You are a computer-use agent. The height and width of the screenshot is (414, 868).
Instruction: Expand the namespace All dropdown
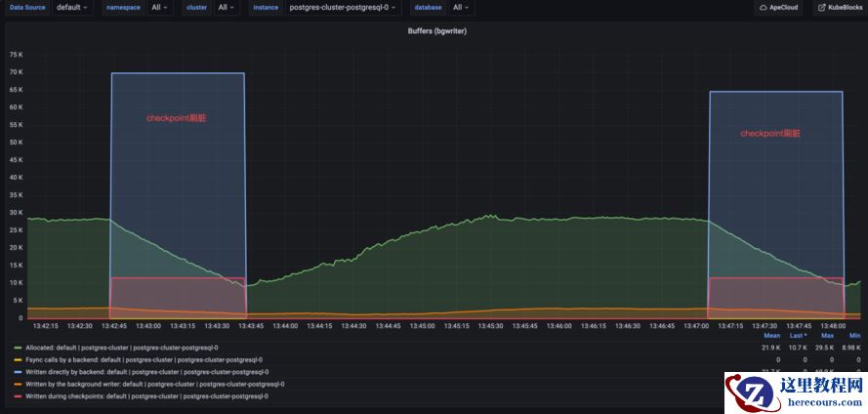click(x=161, y=7)
